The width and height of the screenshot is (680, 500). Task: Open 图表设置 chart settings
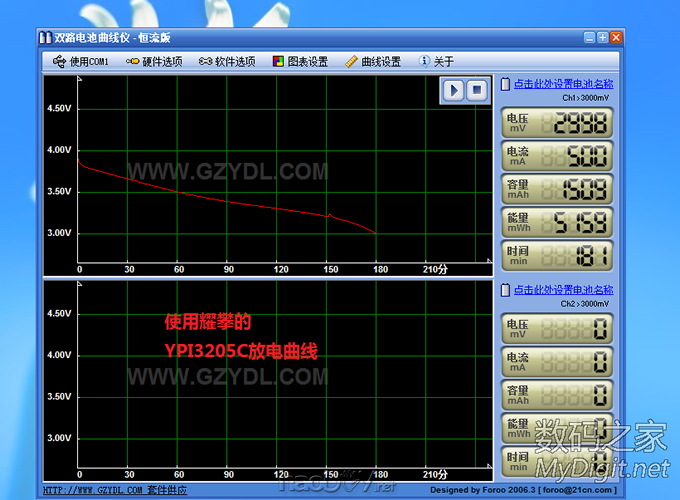(300, 61)
